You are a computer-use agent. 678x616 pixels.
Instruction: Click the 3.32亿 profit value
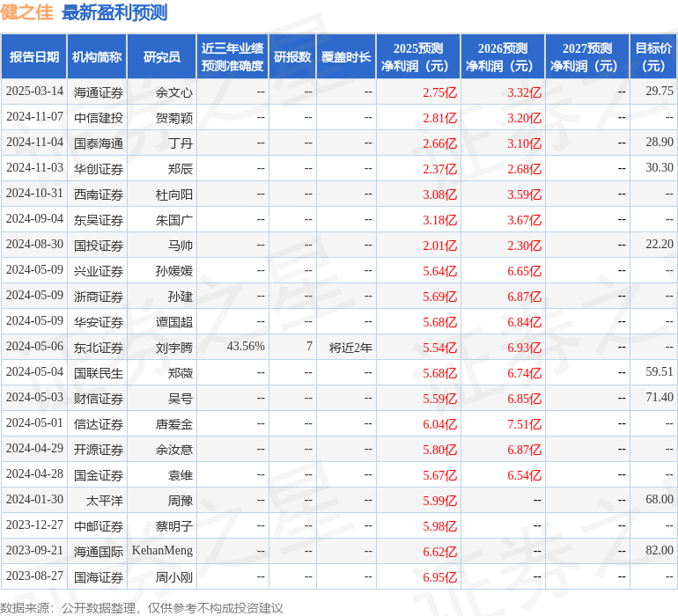[x=524, y=92]
